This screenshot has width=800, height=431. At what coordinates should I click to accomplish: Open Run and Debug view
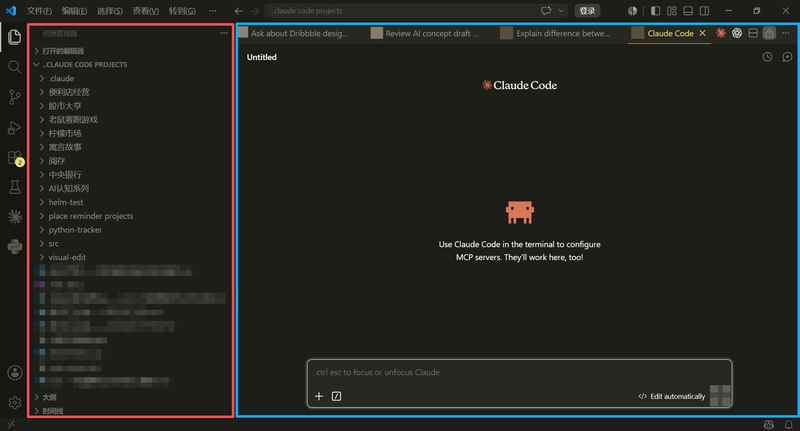15,128
